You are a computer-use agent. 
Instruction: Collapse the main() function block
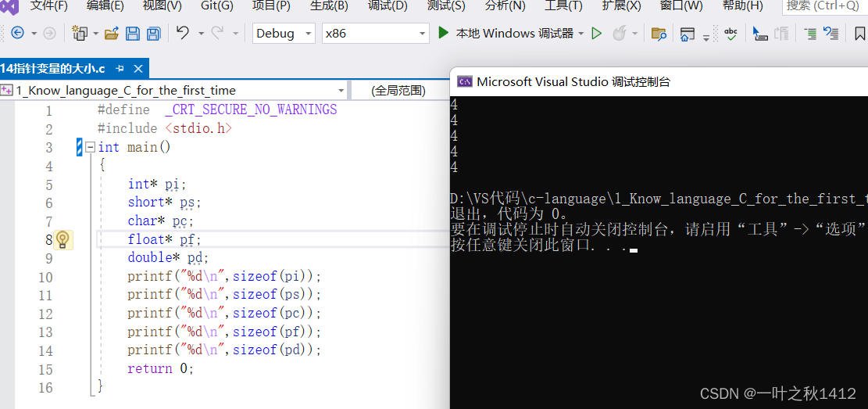pos(91,148)
